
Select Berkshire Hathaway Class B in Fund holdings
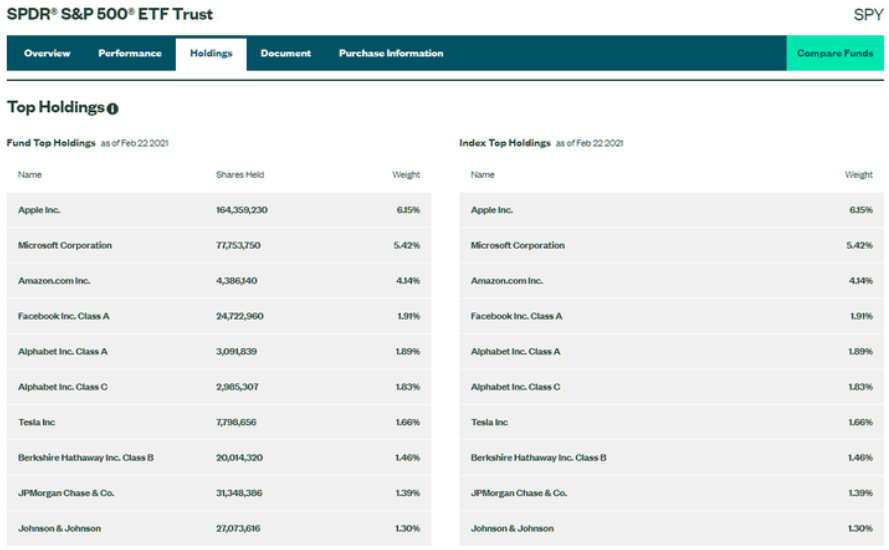click(x=86, y=458)
